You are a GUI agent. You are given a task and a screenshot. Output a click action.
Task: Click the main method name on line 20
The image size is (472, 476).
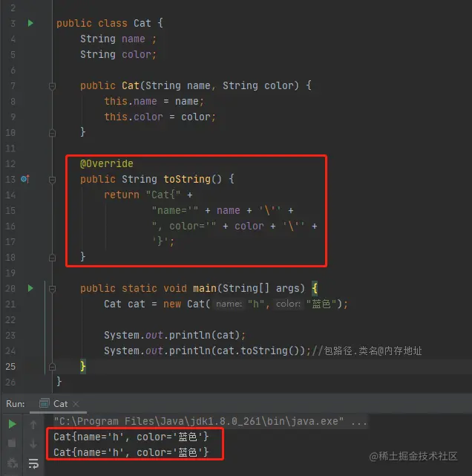coord(205,288)
